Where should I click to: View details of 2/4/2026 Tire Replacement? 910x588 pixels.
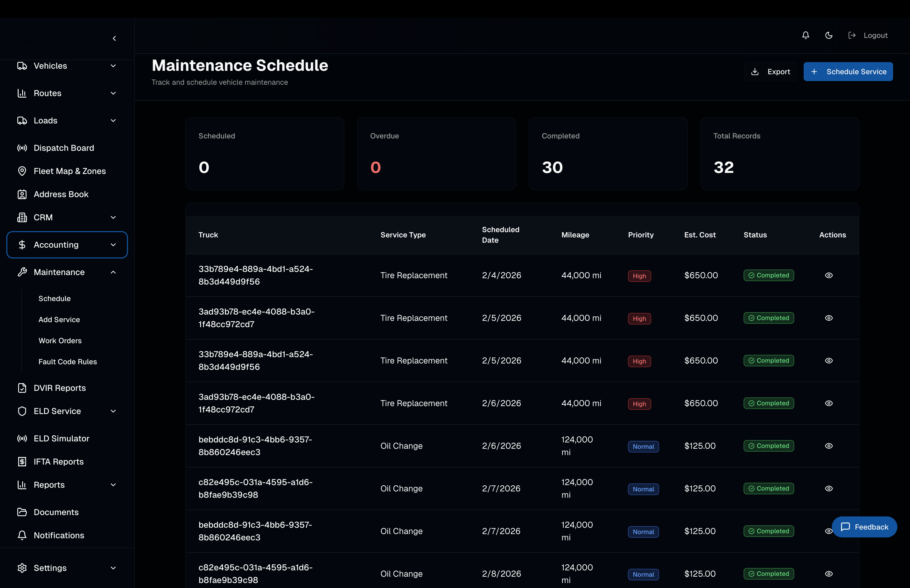pyautogui.click(x=828, y=275)
